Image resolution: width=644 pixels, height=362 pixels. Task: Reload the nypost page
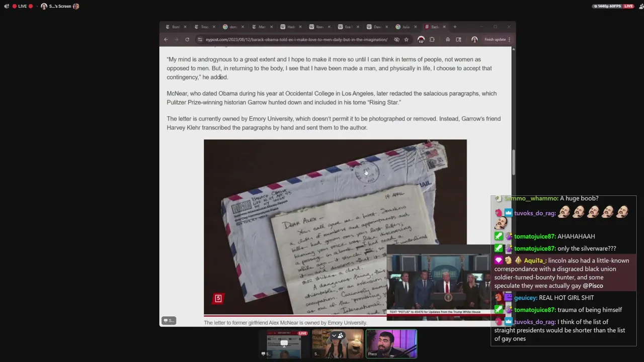187,40
